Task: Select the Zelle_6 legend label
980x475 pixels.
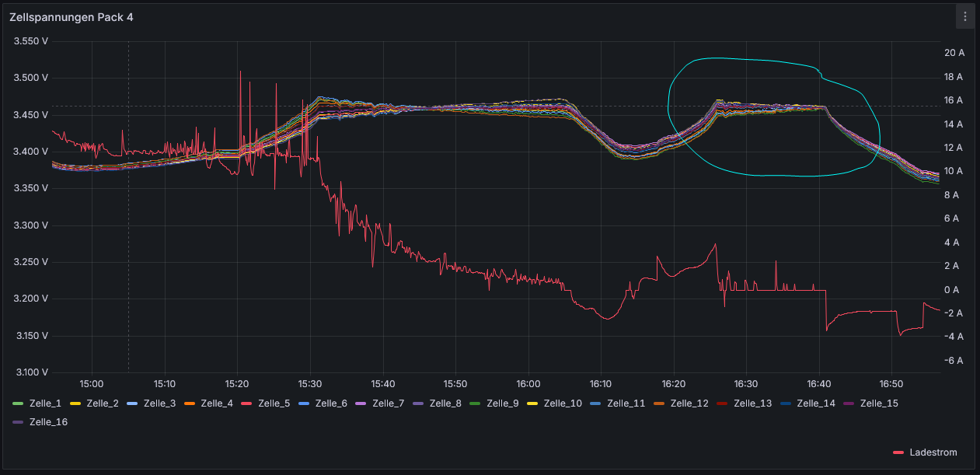Action: click(x=331, y=403)
